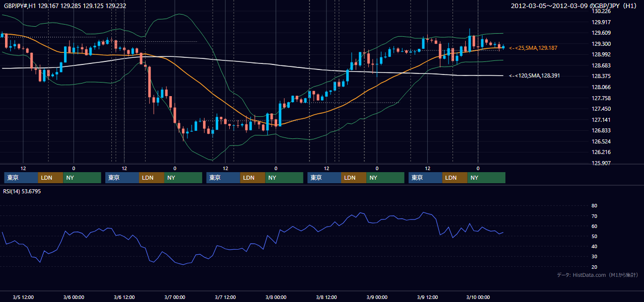This screenshot has height=302, width=644.
Task: Click the 3/9 00:00 time label
Action: 377,297
